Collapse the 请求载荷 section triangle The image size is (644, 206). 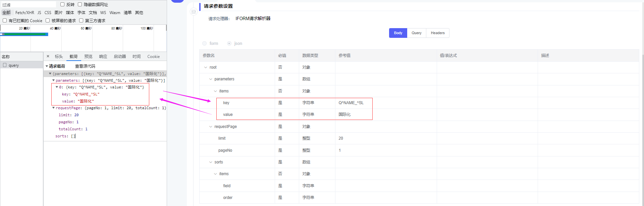(x=47, y=66)
